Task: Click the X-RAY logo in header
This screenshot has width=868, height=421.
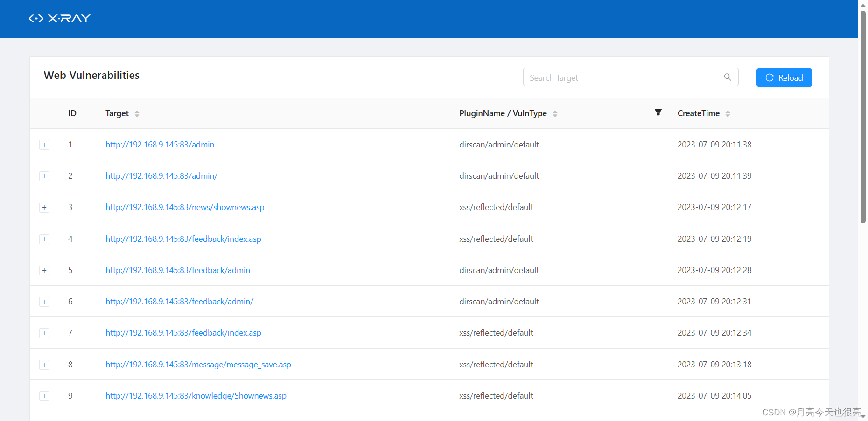Action: coord(60,19)
